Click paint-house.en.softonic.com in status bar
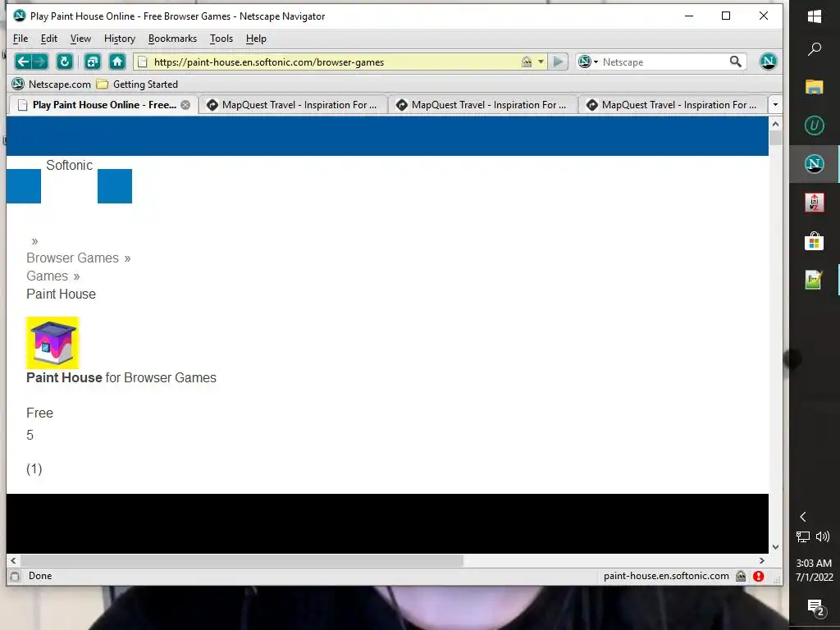Screen dimensions: 840x630 point(666,576)
